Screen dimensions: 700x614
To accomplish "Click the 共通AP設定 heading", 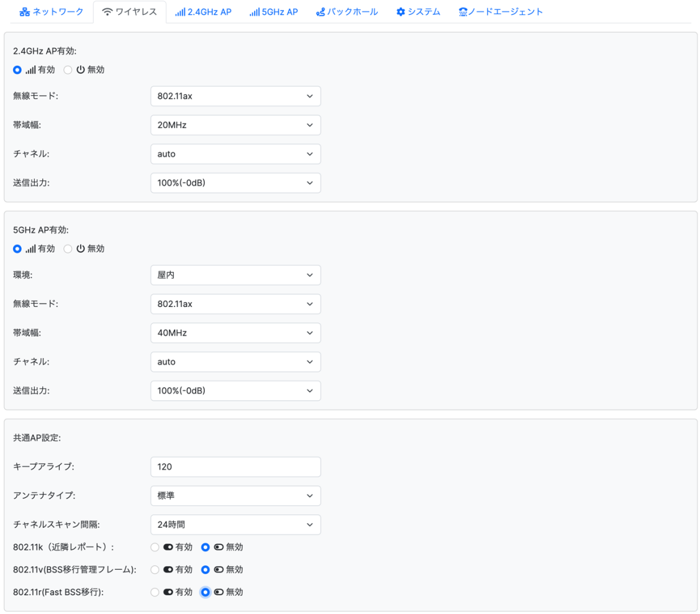I will (x=37, y=438).
